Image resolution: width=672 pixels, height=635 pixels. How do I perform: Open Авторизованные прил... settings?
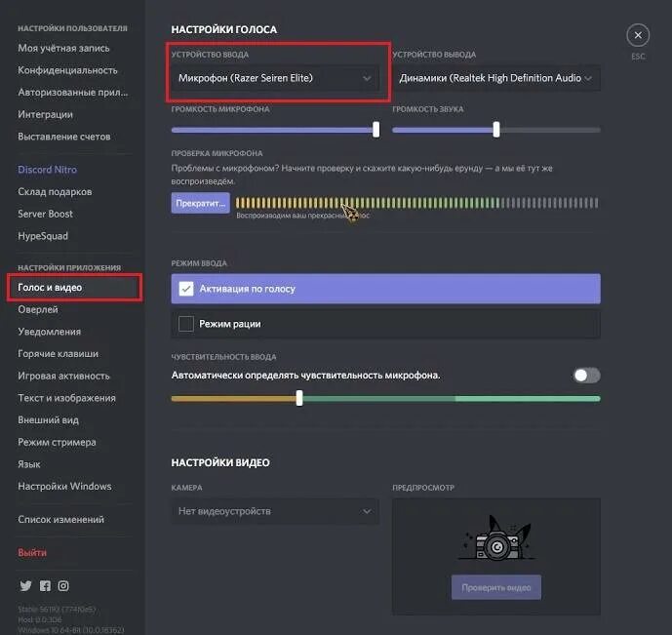click(73, 92)
